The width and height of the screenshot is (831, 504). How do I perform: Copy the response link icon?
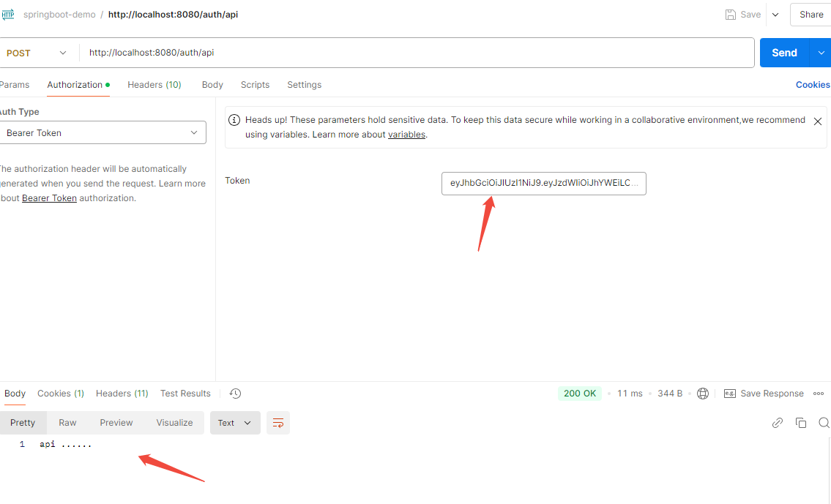point(777,423)
